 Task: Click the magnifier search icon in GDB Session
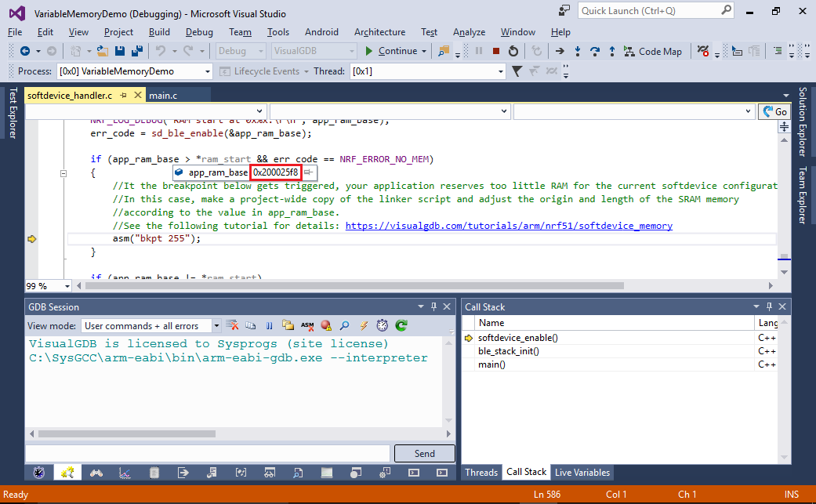coord(345,325)
